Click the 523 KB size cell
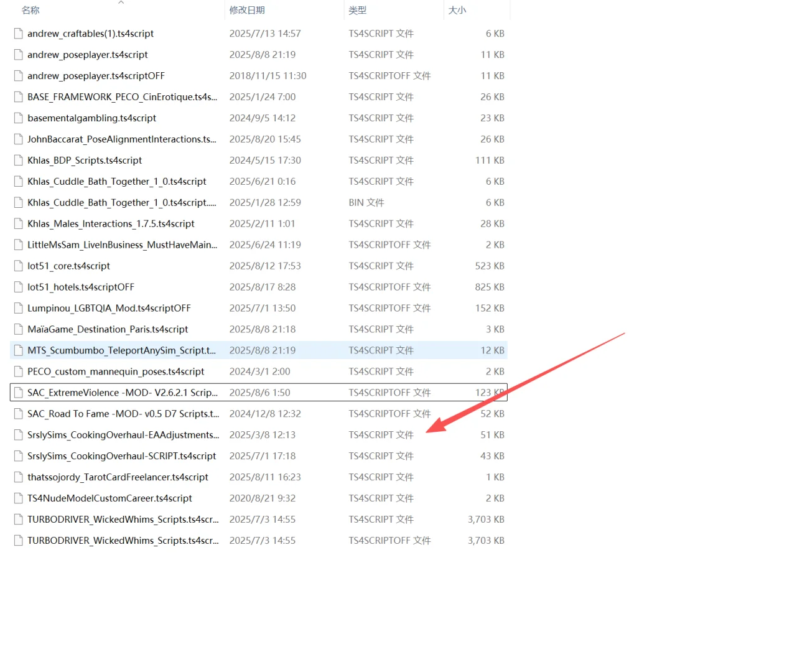Screen dimensions: 787x672 490,266
